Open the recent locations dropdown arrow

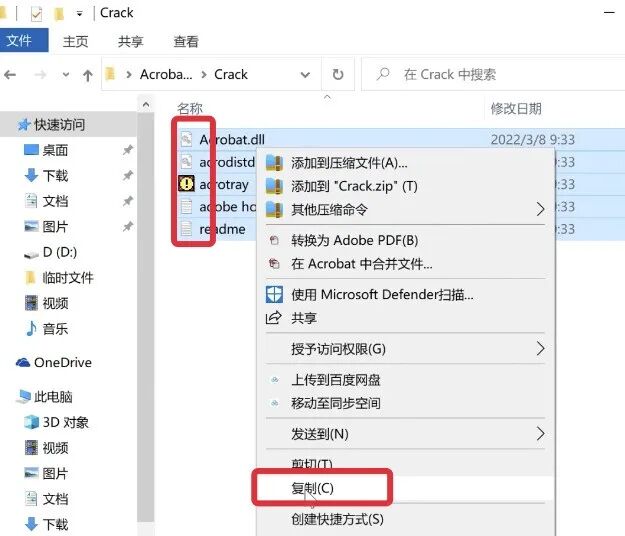pyautogui.click(x=66, y=75)
